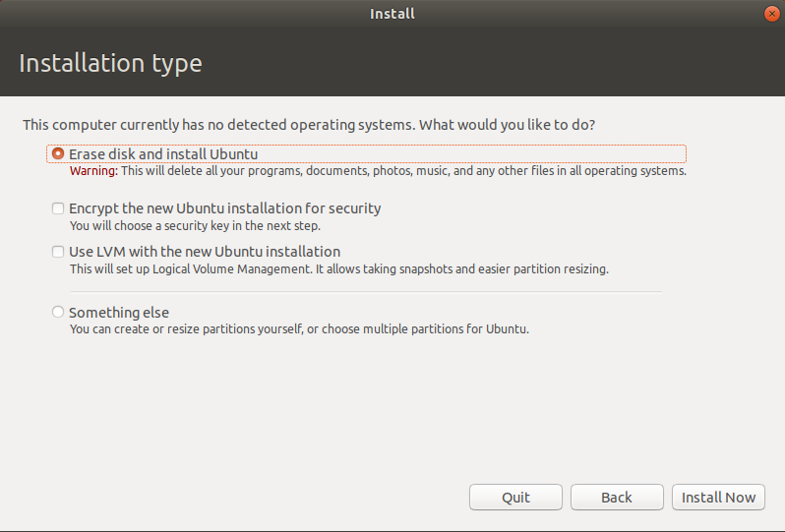Click 'You will choose a security key' text

[195, 226]
